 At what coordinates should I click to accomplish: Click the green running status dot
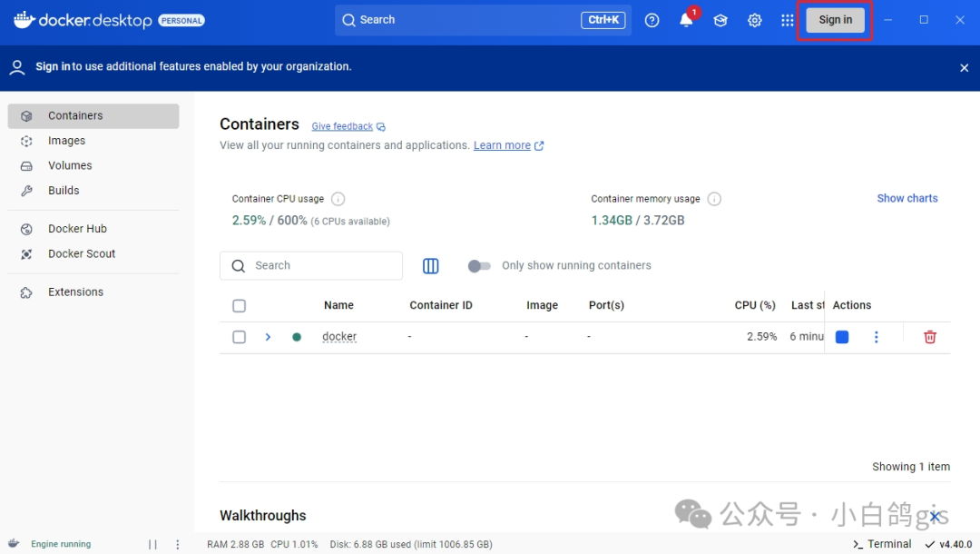coord(297,337)
